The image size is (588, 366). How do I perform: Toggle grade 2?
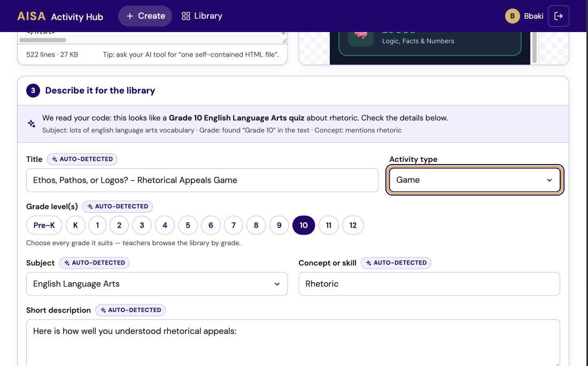(119, 225)
